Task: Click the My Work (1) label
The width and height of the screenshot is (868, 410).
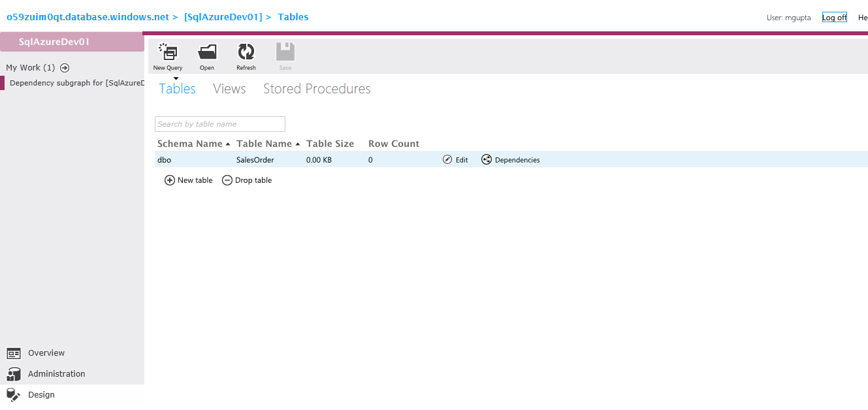Action: (x=31, y=68)
